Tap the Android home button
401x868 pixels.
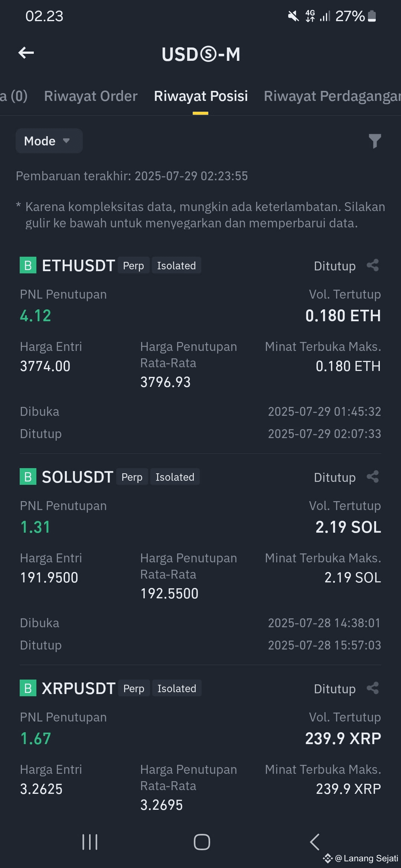tap(202, 842)
